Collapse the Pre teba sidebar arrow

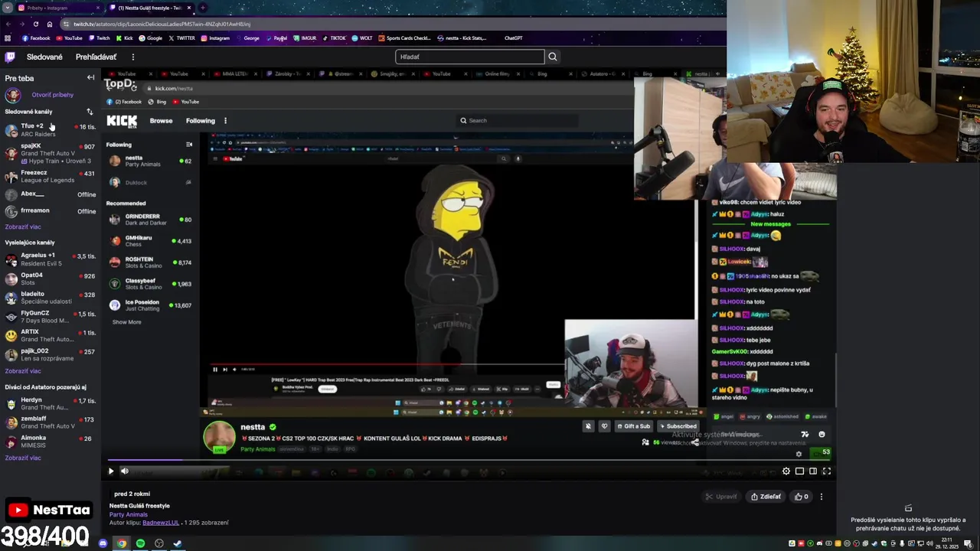90,78
